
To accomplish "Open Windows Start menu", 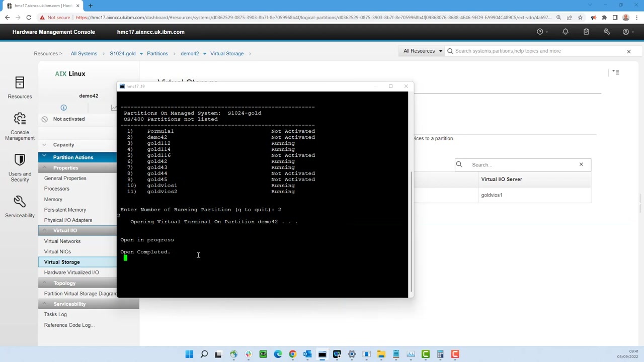I will tap(189, 354).
